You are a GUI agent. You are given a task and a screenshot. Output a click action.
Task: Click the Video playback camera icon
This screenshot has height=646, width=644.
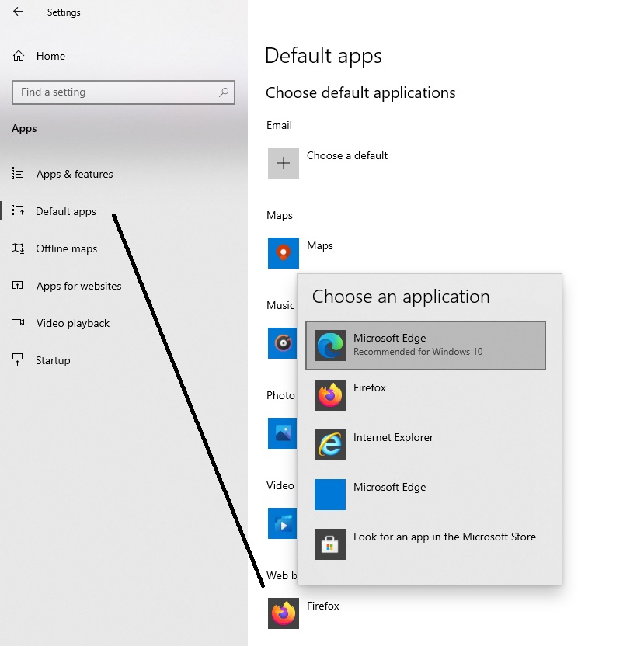[x=18, y=322]
